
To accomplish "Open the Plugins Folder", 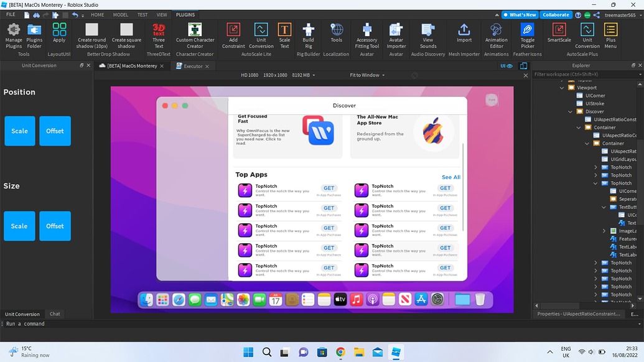I will [x=34, y=35].
